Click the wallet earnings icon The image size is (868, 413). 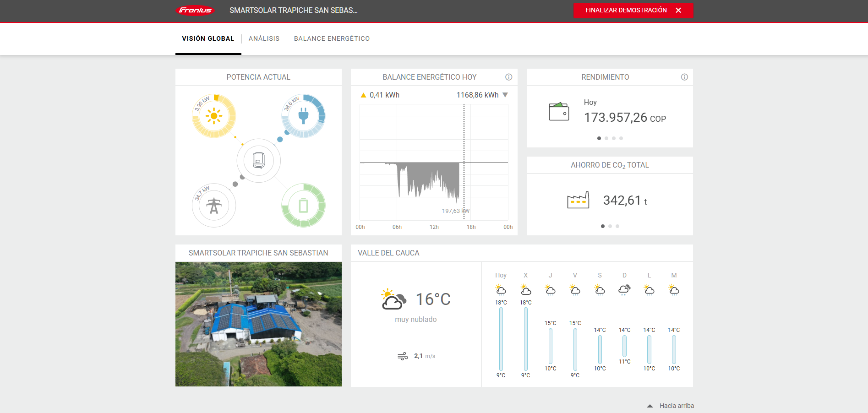[x=559, y=112]
